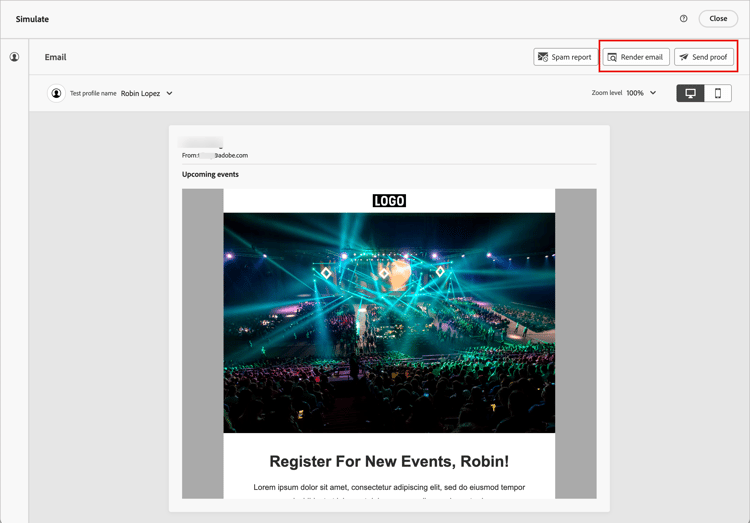Click the LOGO image in the email
750x523 pixels.
pyautogui.click(x=389, y=201)
